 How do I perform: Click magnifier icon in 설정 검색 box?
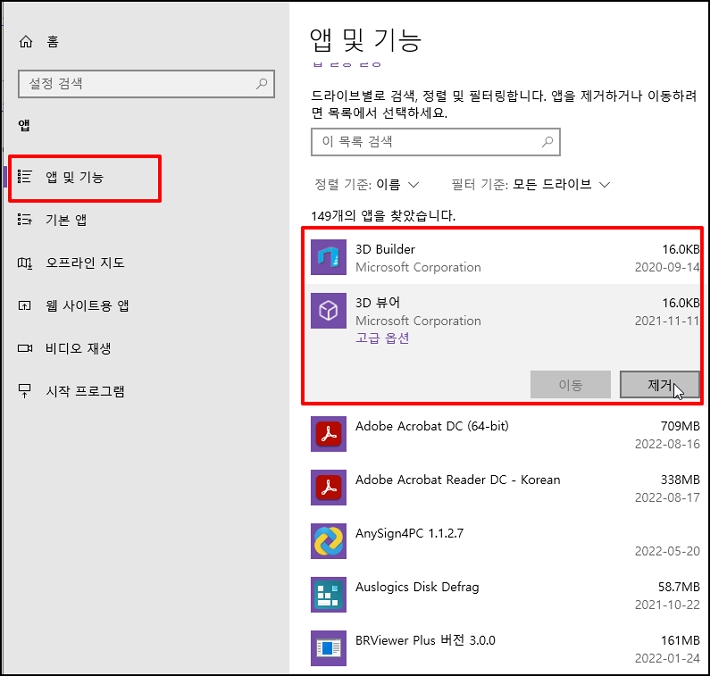[x=261, y=84]
